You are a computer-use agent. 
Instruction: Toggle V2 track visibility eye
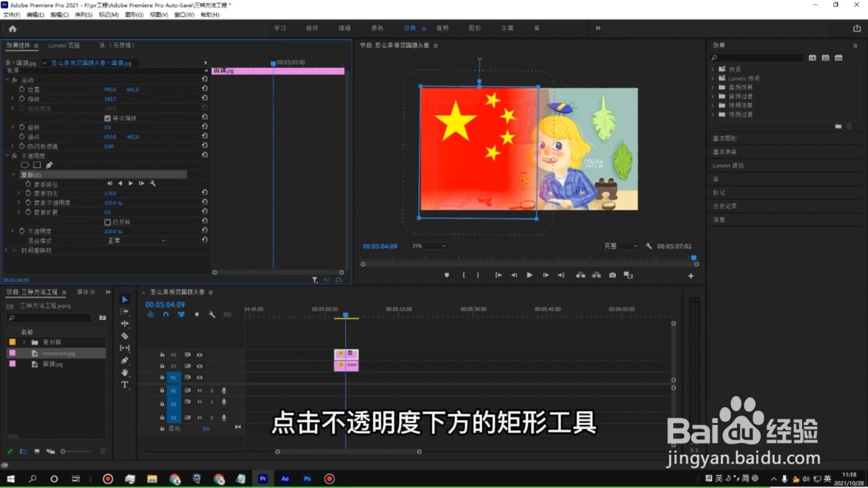pos(199,366)
